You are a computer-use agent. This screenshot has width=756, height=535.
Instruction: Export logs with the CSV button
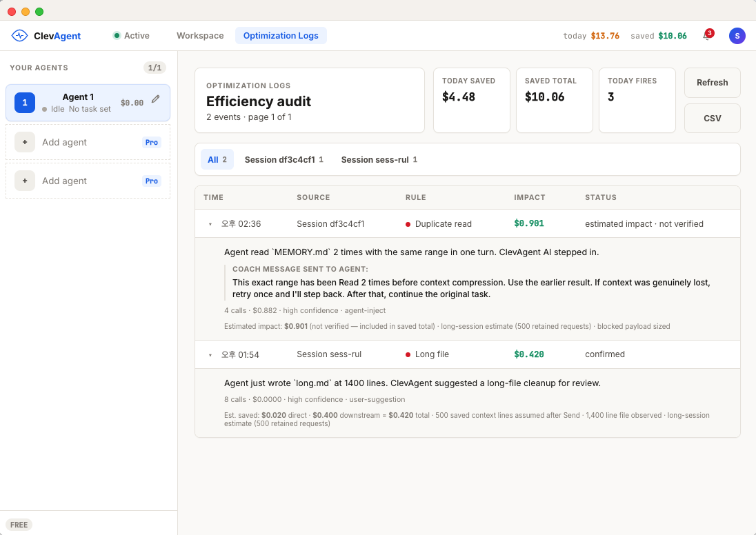tap(712, 118)
